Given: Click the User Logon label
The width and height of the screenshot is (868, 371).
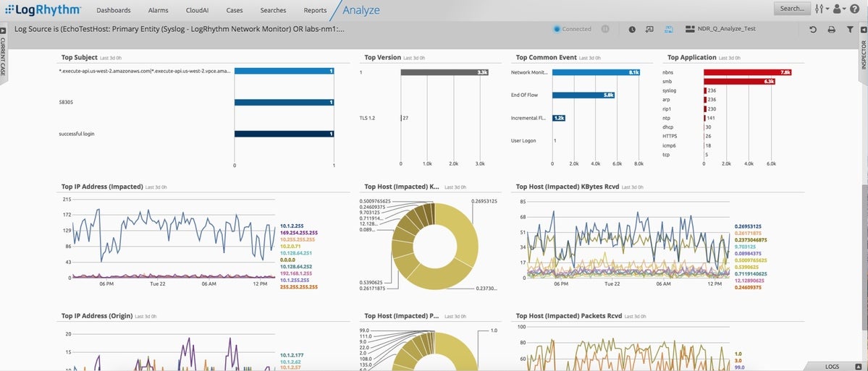Looking at the screenshot, I should (523, 140).
